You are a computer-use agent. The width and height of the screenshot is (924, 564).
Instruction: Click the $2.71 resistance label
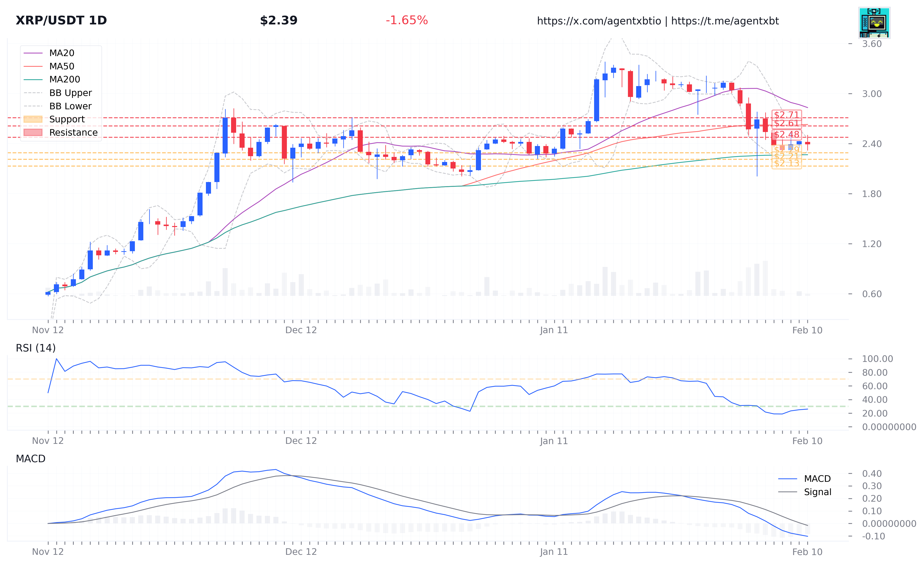point(786,115)
